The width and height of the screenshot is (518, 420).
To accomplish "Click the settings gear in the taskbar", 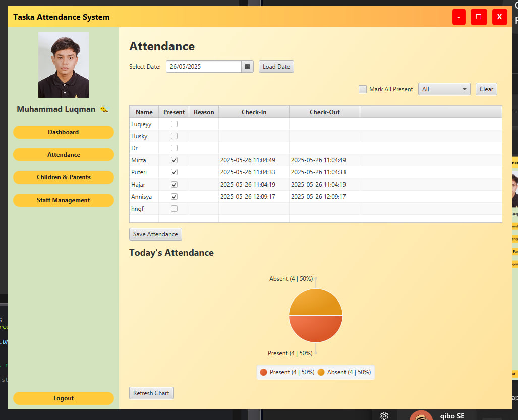I will point(384,415).
